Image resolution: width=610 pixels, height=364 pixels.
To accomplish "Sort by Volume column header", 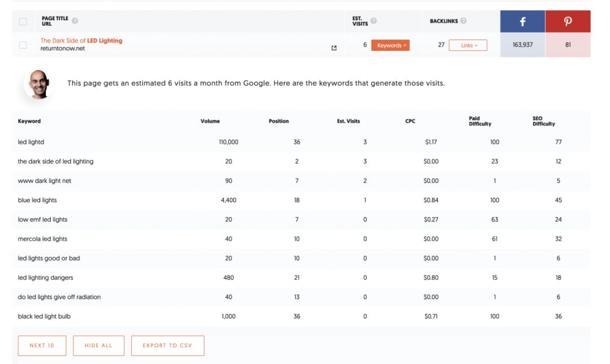I will click(x=210, y=121).
